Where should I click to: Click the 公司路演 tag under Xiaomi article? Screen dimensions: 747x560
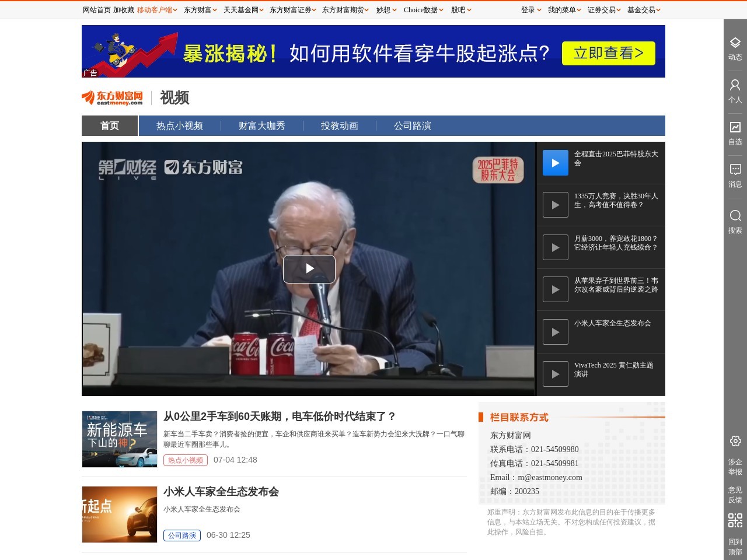click(182, 535)
